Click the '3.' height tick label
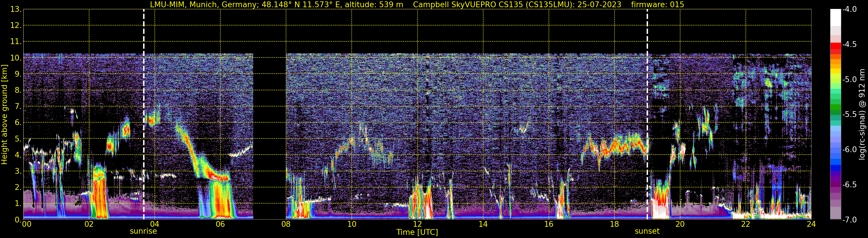This screenshot has width=868, height=238. (x=18, y=171)
